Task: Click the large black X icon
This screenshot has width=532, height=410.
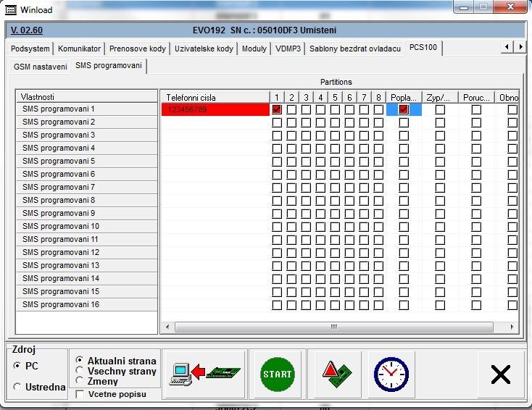Action: point(500,374)
